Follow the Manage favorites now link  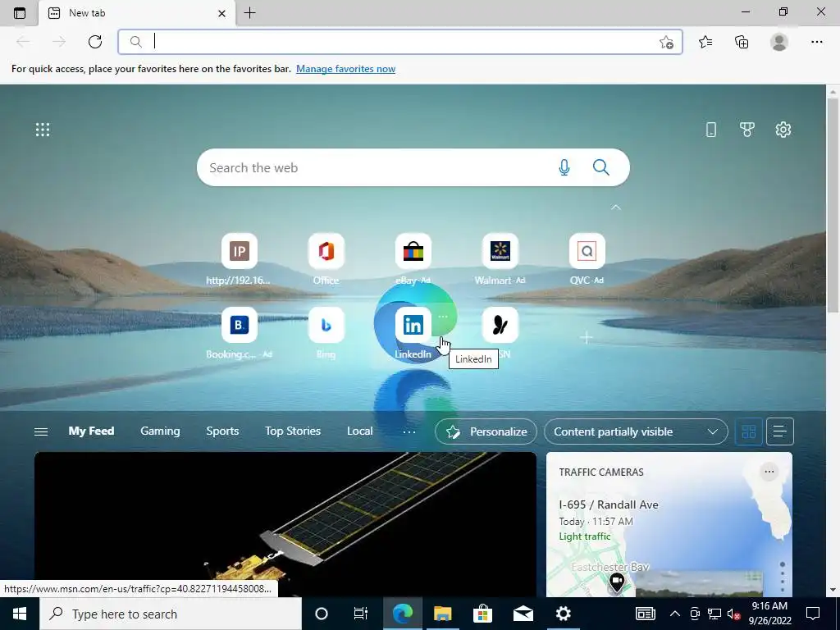click(345, 69)
